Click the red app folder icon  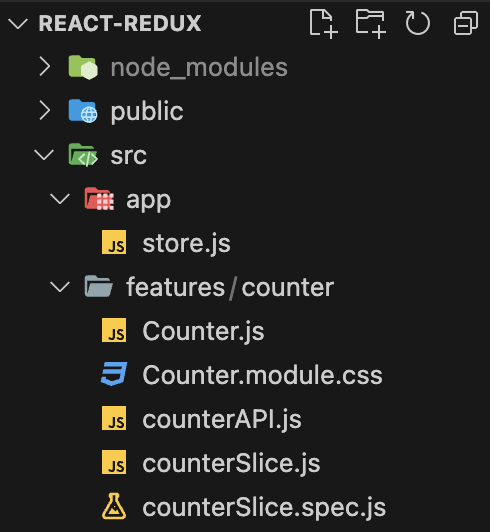(x=99, y=199)
